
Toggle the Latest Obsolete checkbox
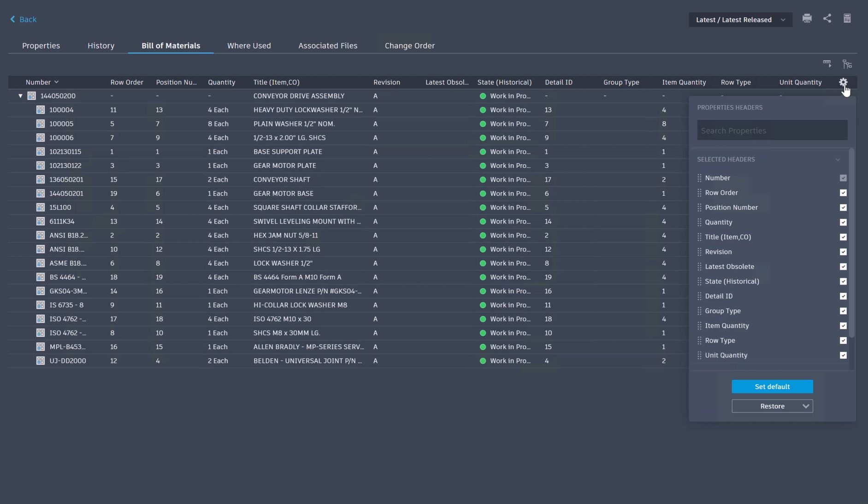(x=843, y=267)
